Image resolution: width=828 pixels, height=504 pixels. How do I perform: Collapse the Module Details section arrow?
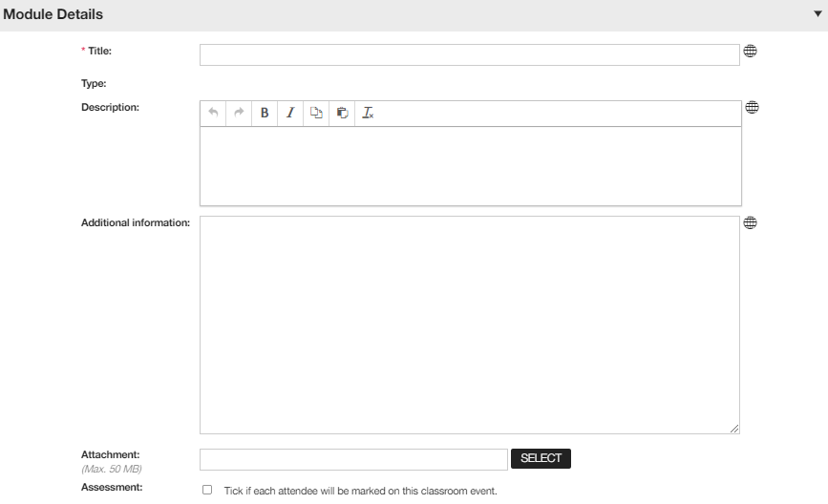[x=817, y=14]
